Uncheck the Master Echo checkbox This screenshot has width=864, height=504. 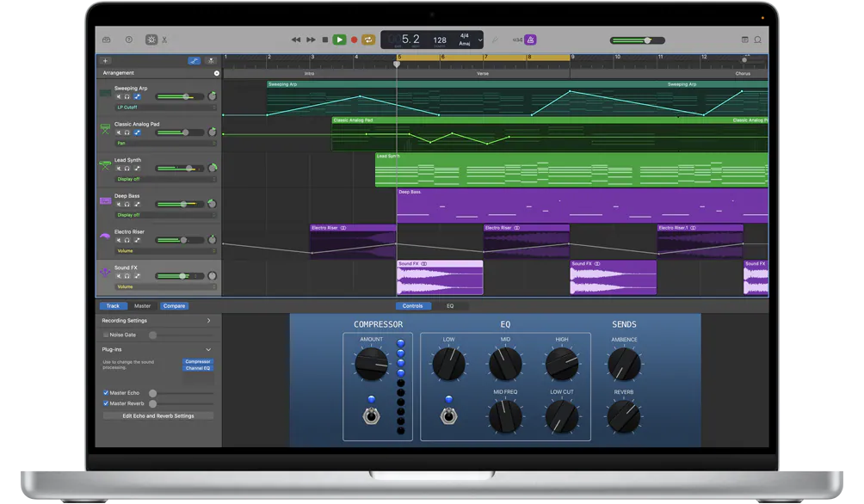(x=106, y=393)
